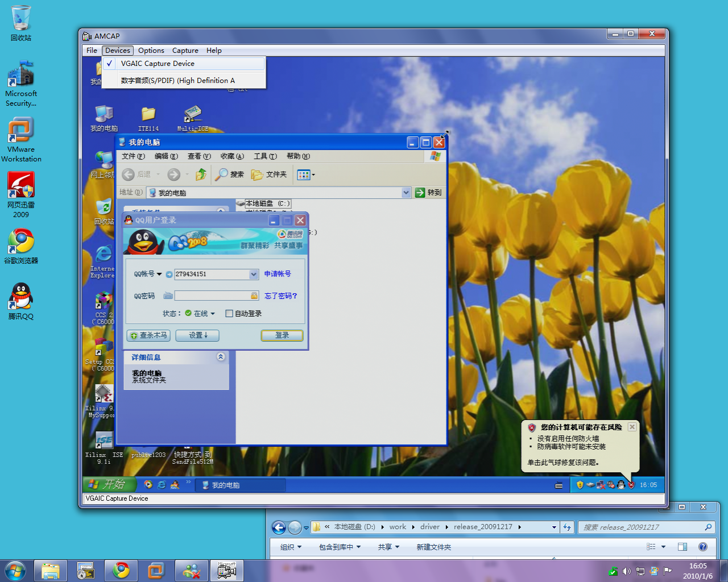Click the 忘了密码? link in QQ login
This screenshot has width=728, height=582.
pos(281,296)
